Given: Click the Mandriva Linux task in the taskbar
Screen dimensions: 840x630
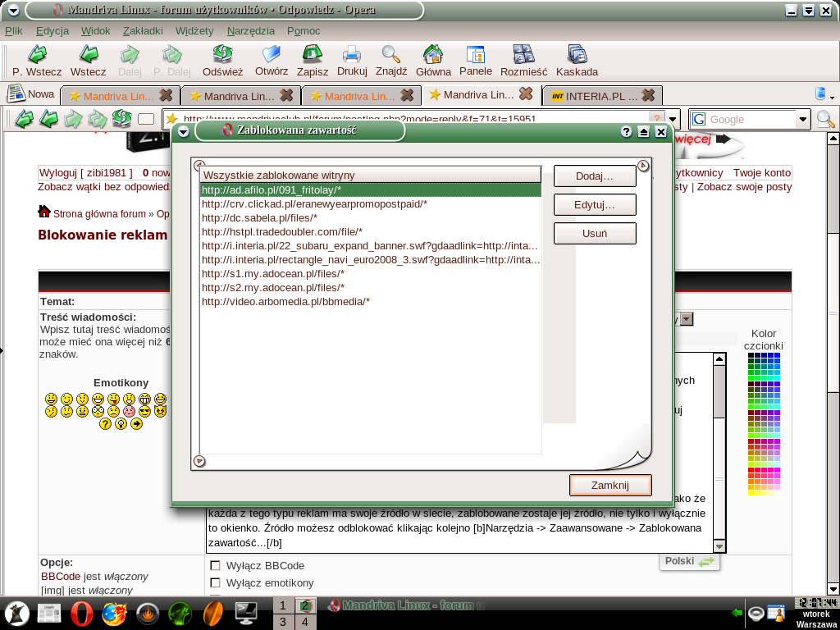Looking at the screenshot, I should pyautogui.click(x=407, y=606).
